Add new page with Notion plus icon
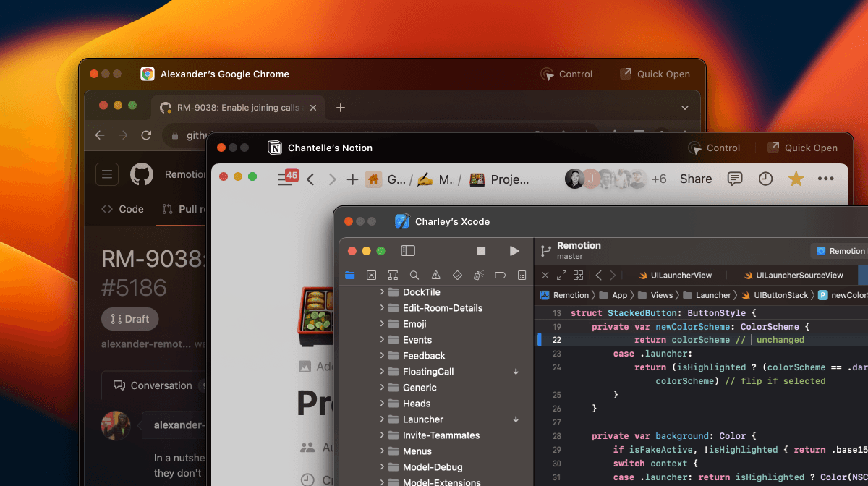 pos(352,179)
